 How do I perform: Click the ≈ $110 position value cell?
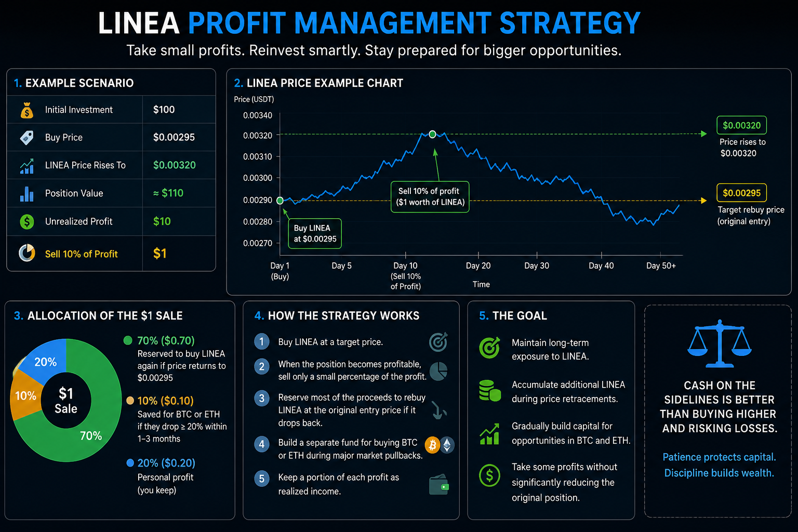tap(168, 193)
